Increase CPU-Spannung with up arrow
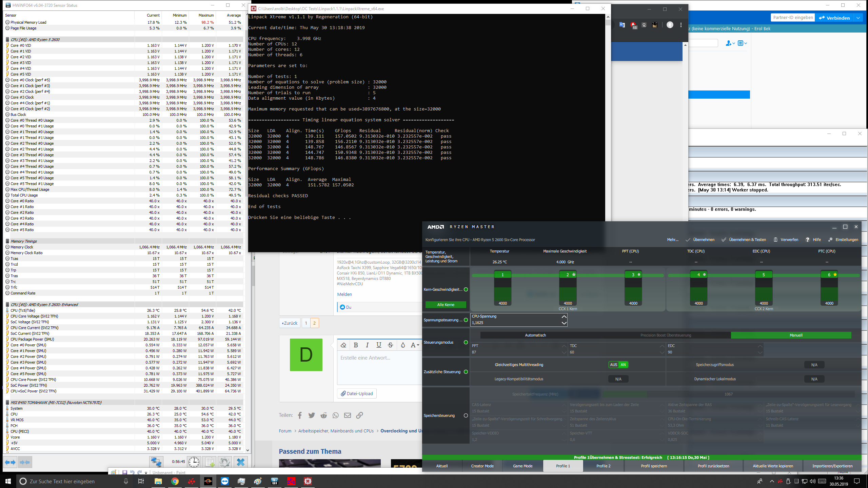The image size is (868, 488). tap(564, 317)
